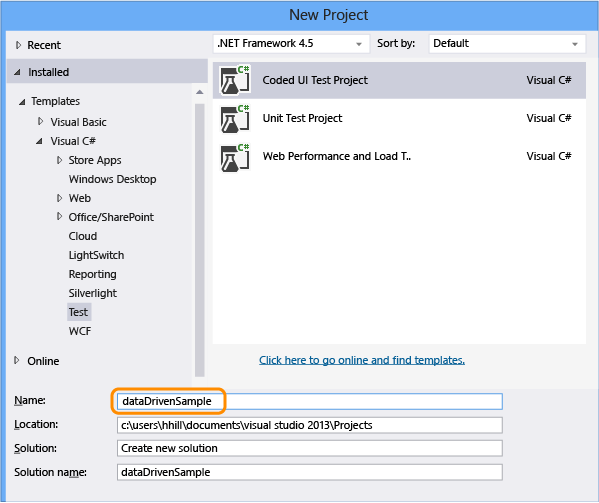This screenshot has width=599, height=503.
Task: Select the Test template category
Action: tap(79, 312)
